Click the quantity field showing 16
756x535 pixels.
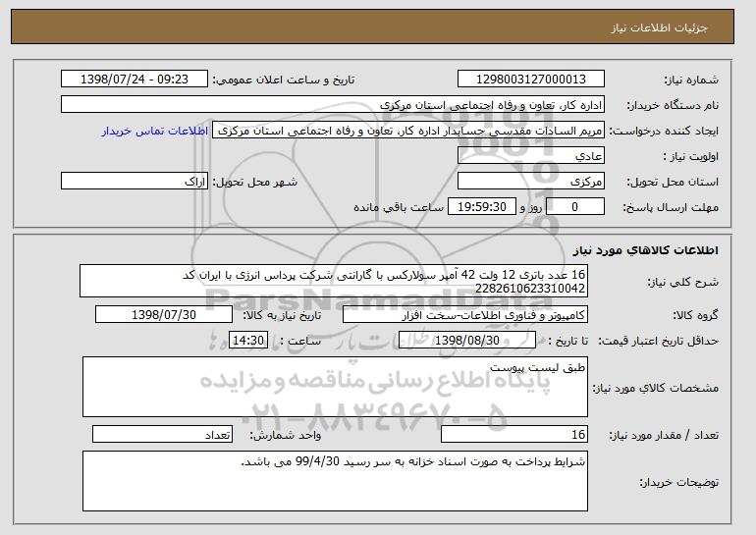[514, 434]
